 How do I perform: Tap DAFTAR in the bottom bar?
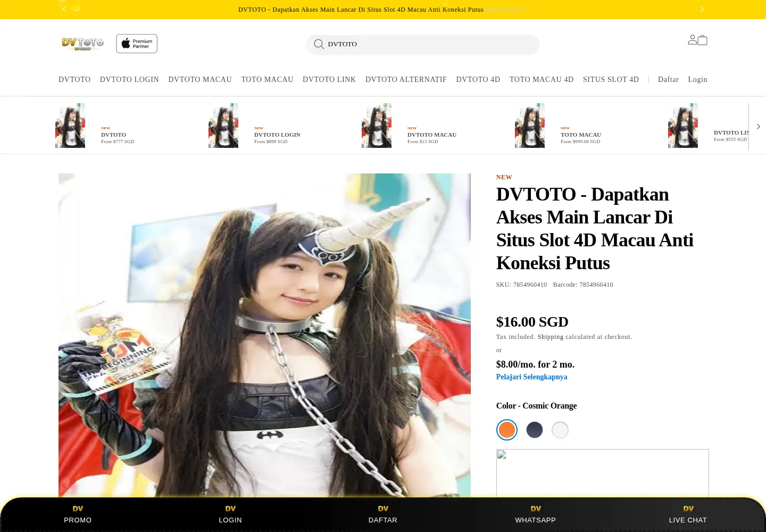coord(383,514)
